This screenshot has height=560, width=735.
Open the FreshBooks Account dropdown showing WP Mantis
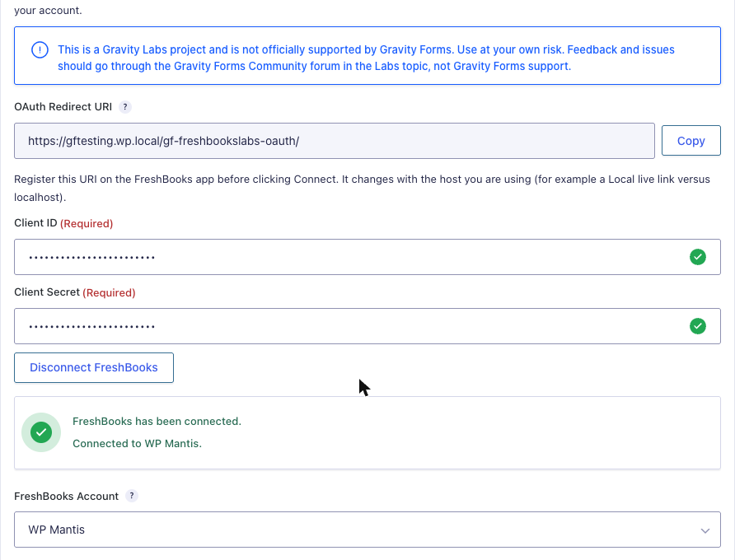pos(367,530)
